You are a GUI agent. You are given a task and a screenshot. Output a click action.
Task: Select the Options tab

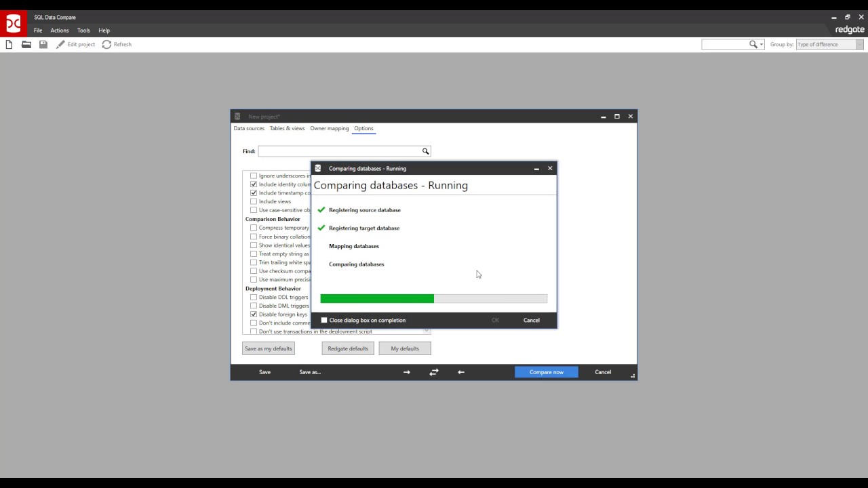(363, 129)
